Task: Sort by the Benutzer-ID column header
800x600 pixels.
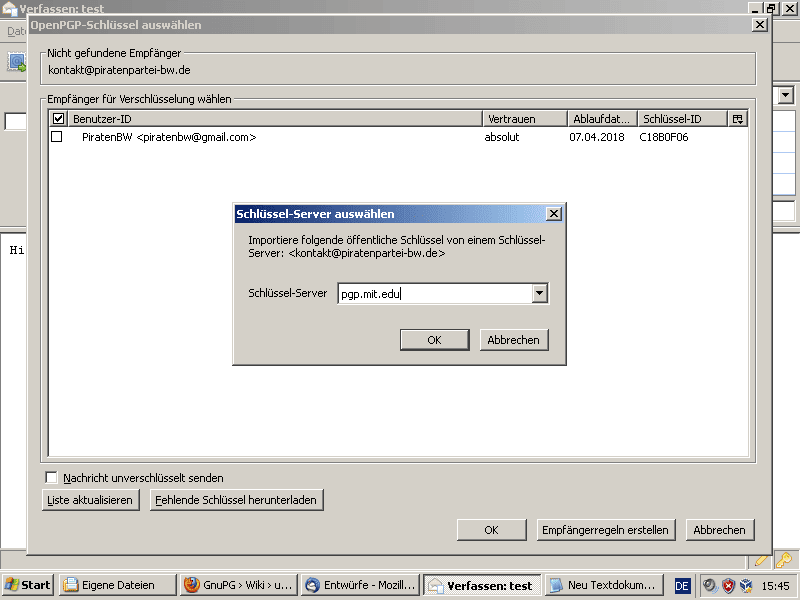Action: click(x=276, y=119)
